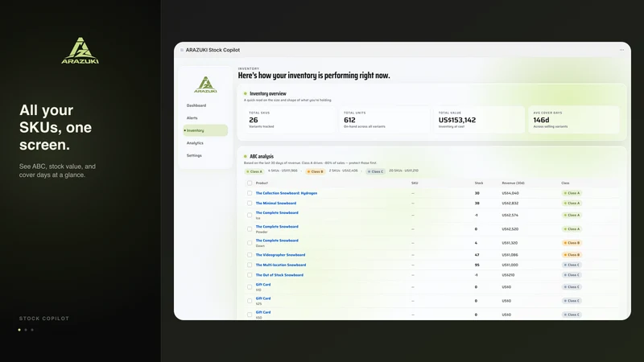
Task: Open Settings in the sidebar
Action: click(x=194, y=155)
